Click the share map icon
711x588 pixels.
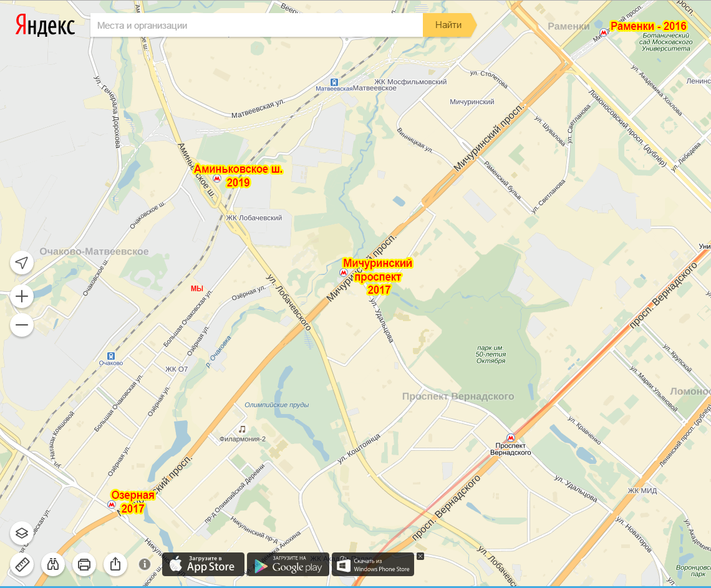[115, 564]
